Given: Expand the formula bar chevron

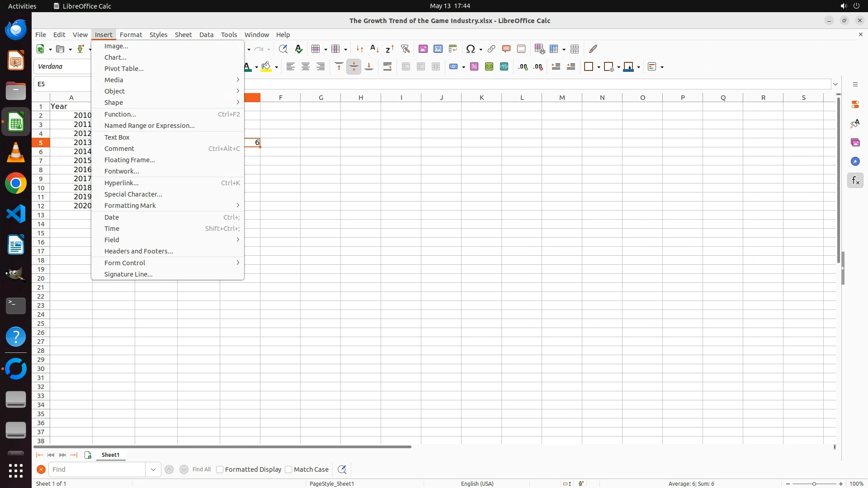Looking at the screenshot, I should click(835, 84).
